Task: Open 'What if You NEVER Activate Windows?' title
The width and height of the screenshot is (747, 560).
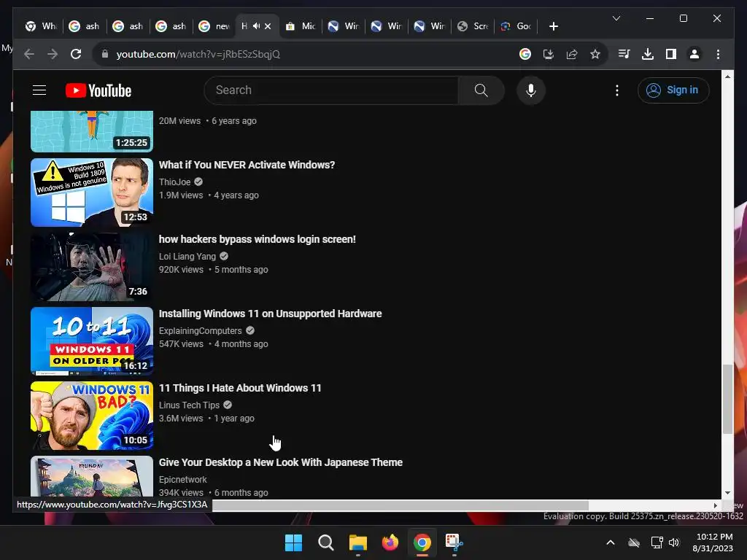Action: (247, 165)
